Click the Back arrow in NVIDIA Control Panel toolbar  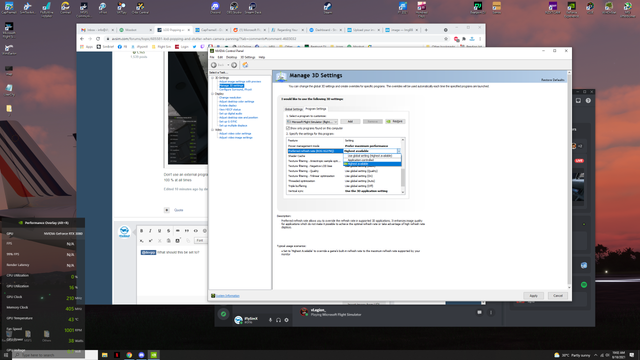pos(213,65)
